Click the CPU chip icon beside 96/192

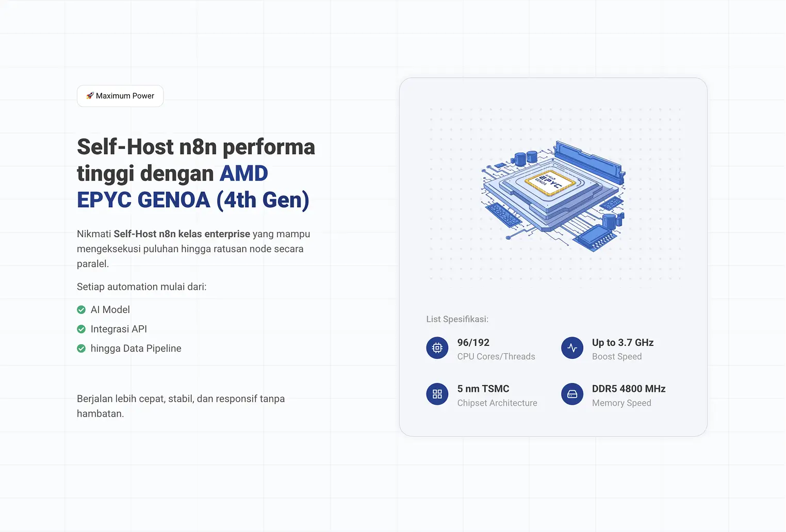[x=437, y=348]
